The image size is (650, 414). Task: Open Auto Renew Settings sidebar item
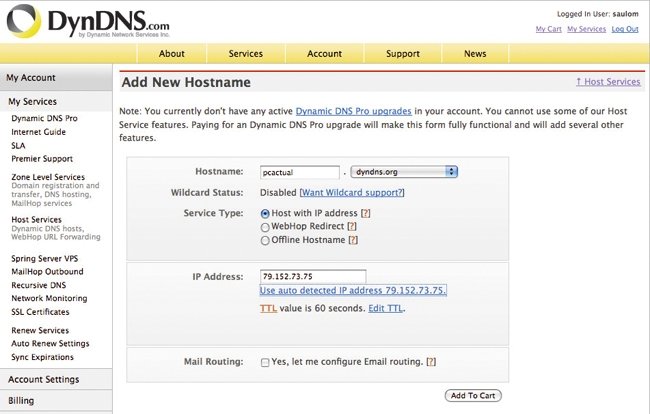(x=50, y=344)
